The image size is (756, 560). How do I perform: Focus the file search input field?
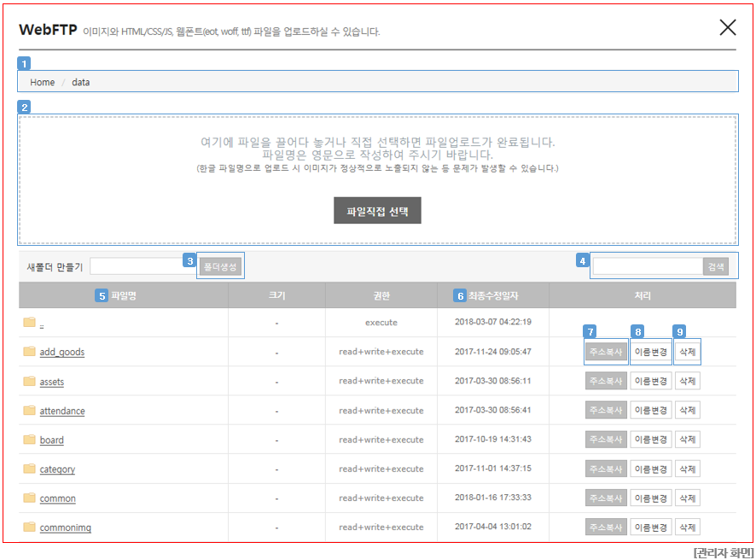pyautogui.click(x=648, y=266)
